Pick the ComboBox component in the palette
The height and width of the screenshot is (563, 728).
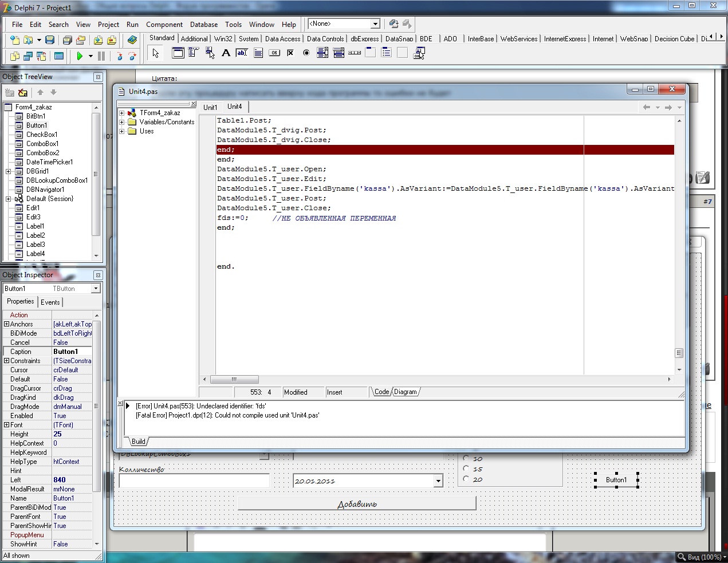(x=339, y=53)
